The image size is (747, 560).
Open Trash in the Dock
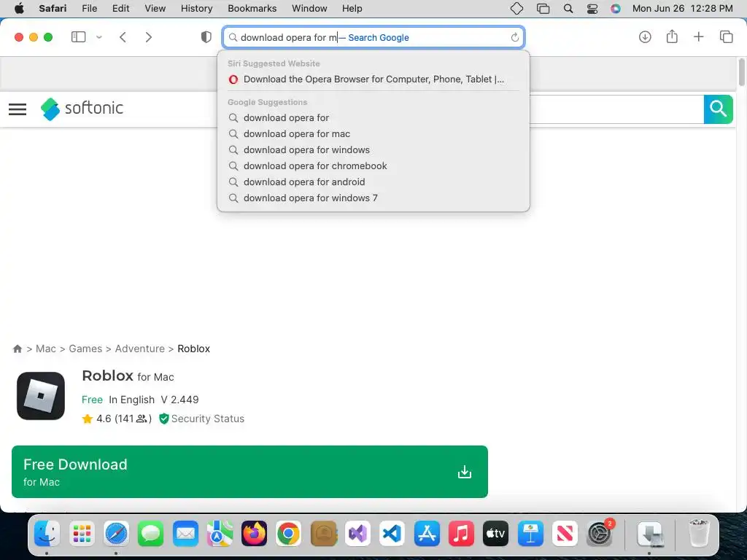pyautogui.click(x=698, y=533)
